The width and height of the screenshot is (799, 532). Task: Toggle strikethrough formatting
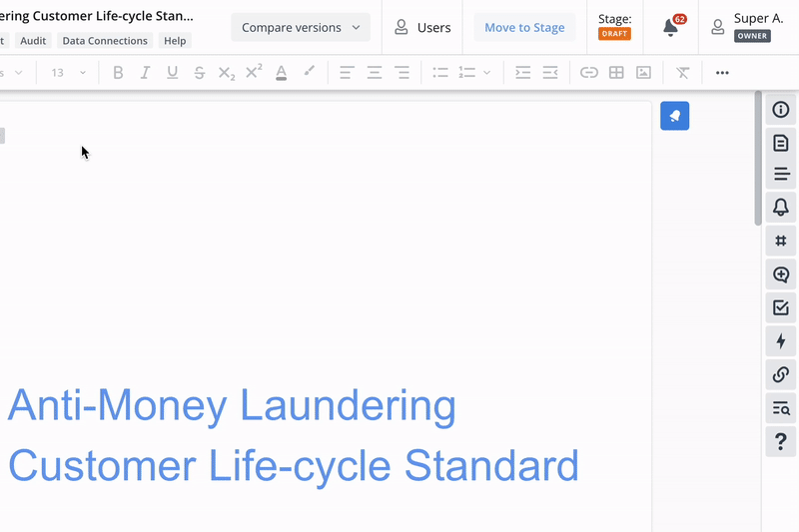pos(199,73)
